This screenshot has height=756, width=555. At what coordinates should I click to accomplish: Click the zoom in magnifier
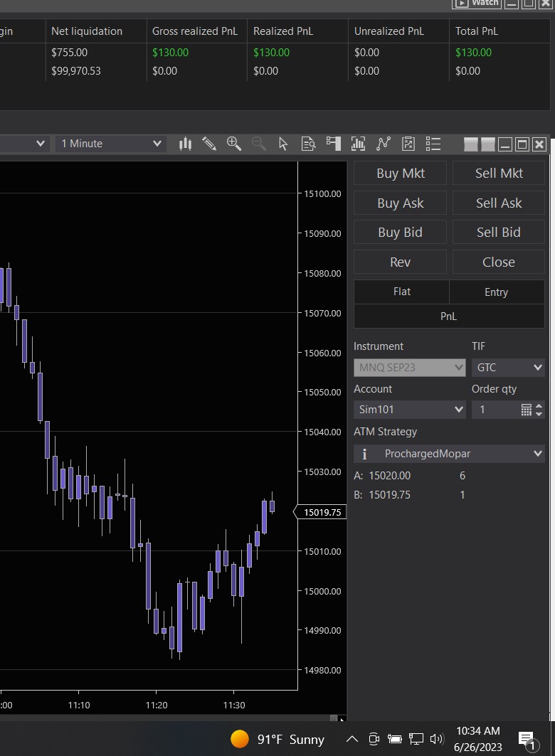coord(234,144)
